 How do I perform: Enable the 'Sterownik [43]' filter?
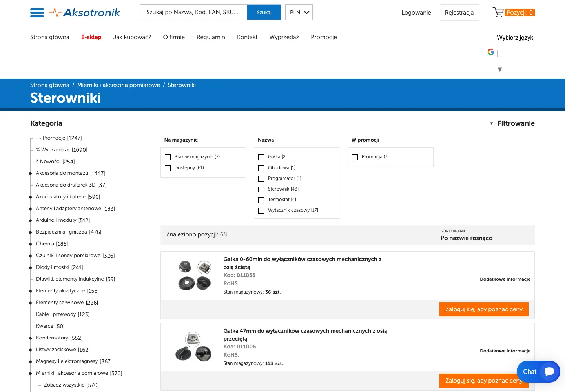pyautogui.click(x=261, y=189)
